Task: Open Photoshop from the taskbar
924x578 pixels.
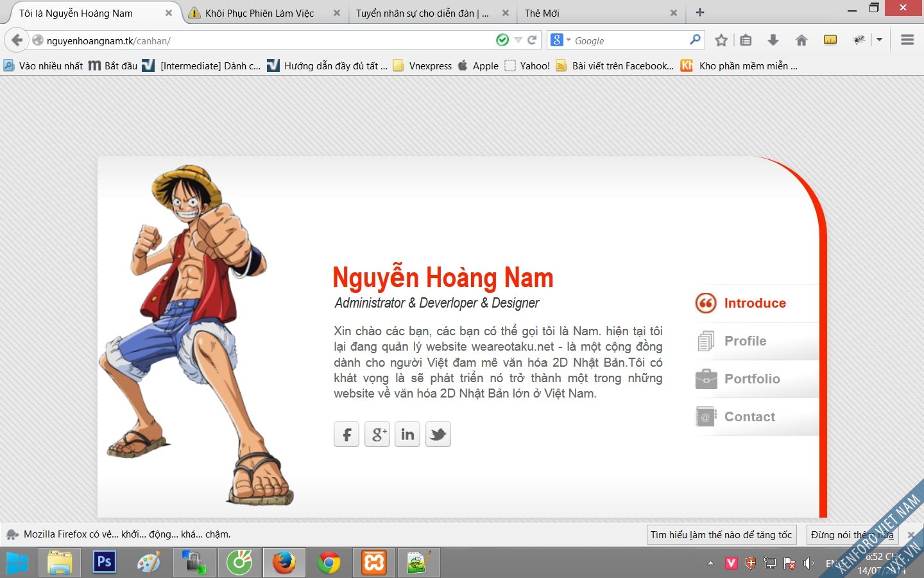Action: click(x=104, y=563)
